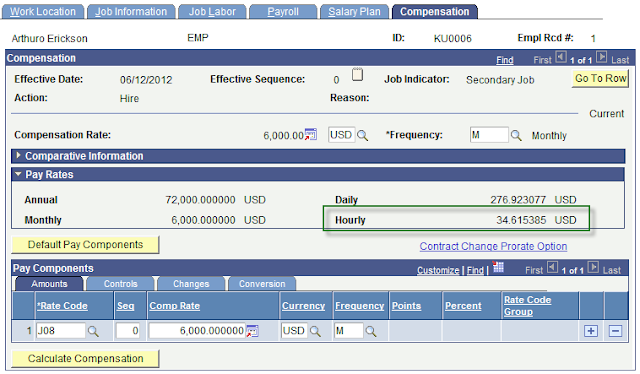Go to previous row in Compensation header
The image size is (640, 374).
click(561, 57)
